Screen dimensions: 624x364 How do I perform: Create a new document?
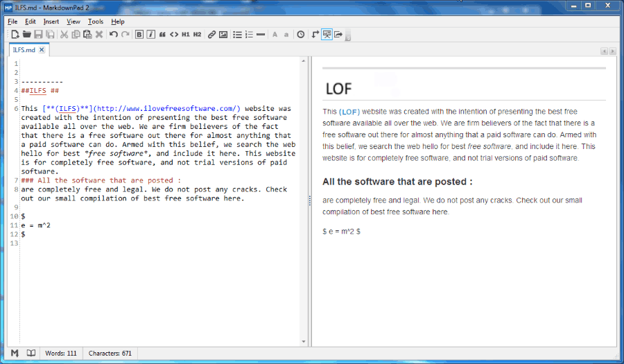pyautogui.click(x=15, y=35)
